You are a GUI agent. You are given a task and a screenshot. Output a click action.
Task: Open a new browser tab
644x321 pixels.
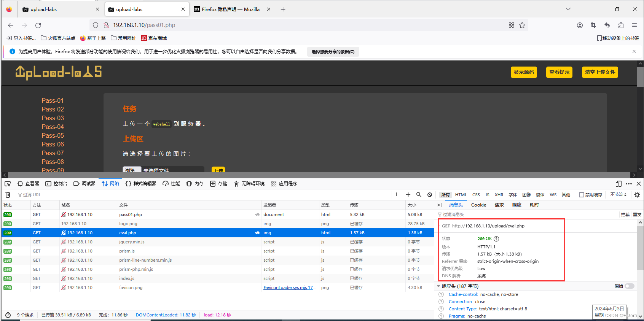pos(283,9)
